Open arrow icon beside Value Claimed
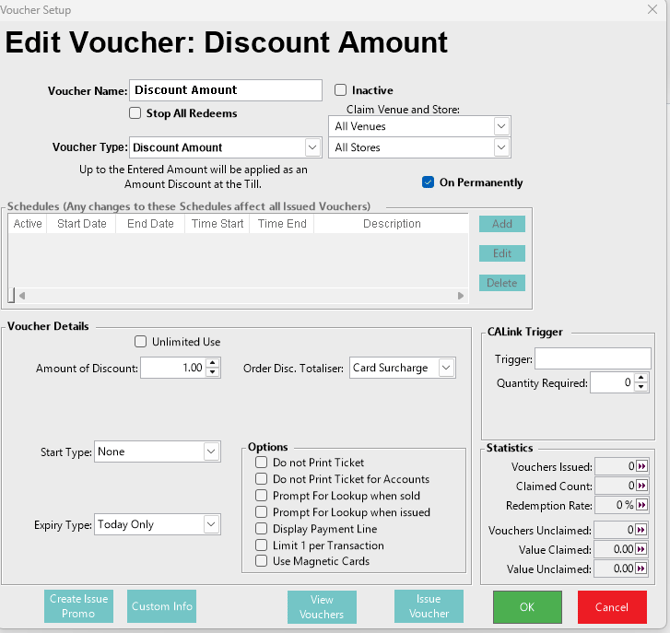This screenshot has width=670, height=633. point(643,549)
